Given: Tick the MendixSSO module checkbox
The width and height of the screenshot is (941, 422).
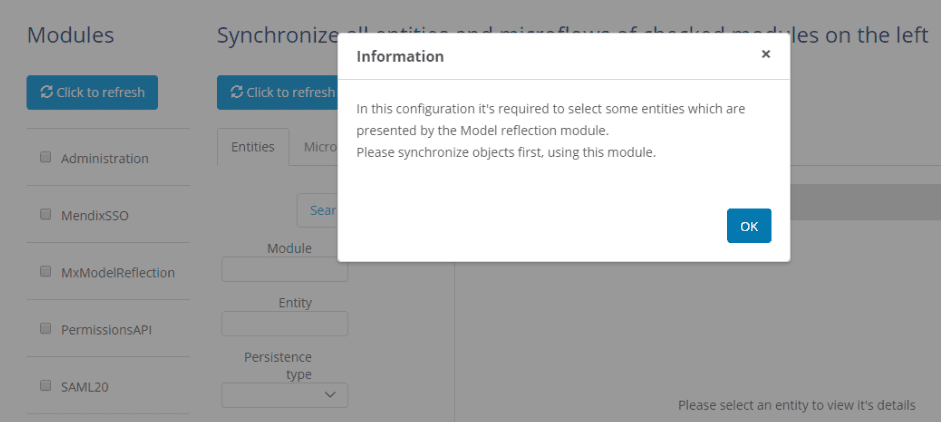Looking at the screenshot, I should pyautogui.click(x=46, y=214).
